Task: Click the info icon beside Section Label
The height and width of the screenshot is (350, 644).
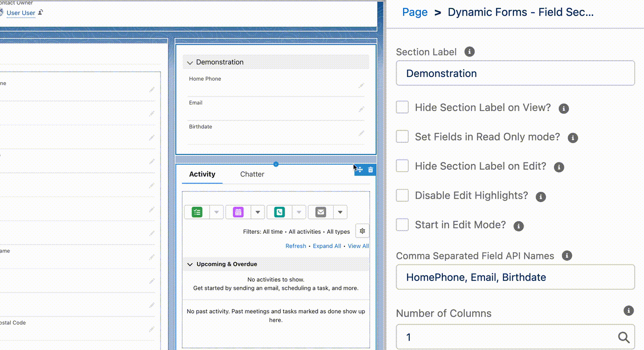Action: (469, 52)
